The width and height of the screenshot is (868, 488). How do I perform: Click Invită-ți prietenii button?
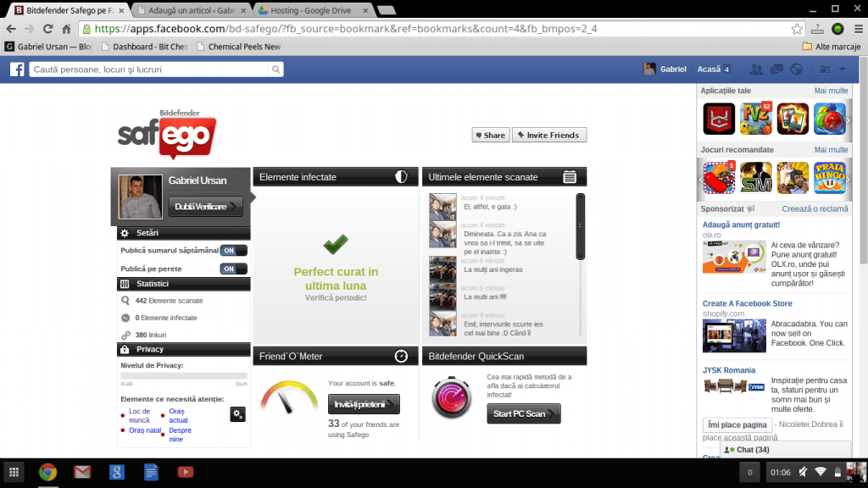click(364, 404)
